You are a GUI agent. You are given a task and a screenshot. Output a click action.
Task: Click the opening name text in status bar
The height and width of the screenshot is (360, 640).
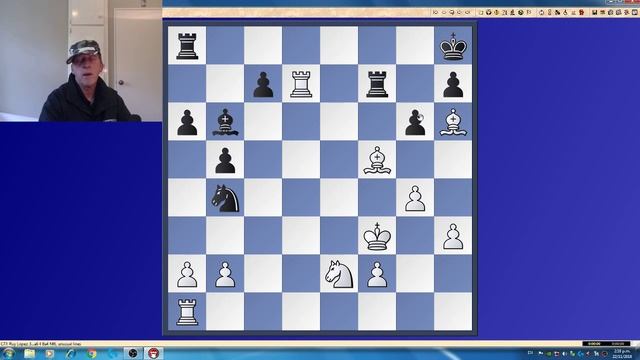click(41, 344)
